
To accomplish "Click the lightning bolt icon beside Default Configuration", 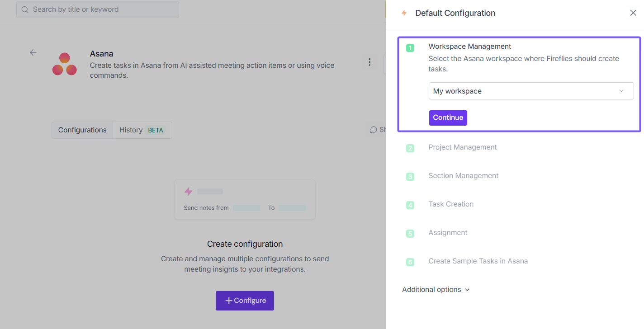I will click(404, 13).
